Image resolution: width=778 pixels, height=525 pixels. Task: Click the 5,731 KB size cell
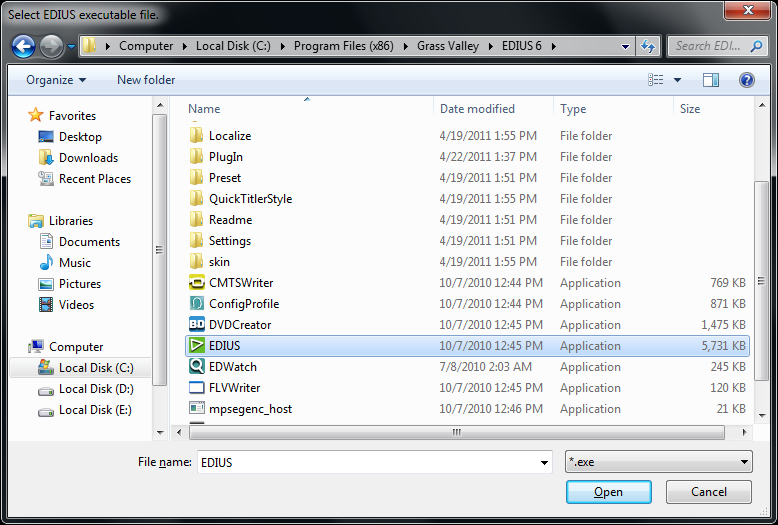(x=723, y=346)
